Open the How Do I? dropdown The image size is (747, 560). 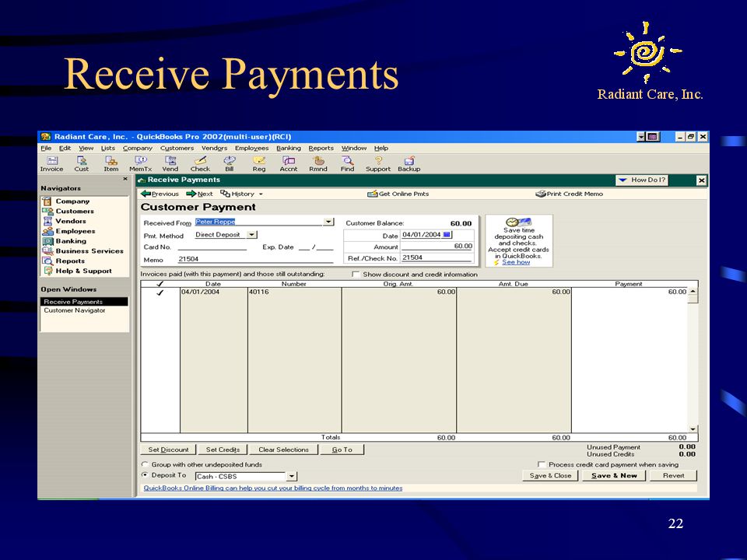641,180
